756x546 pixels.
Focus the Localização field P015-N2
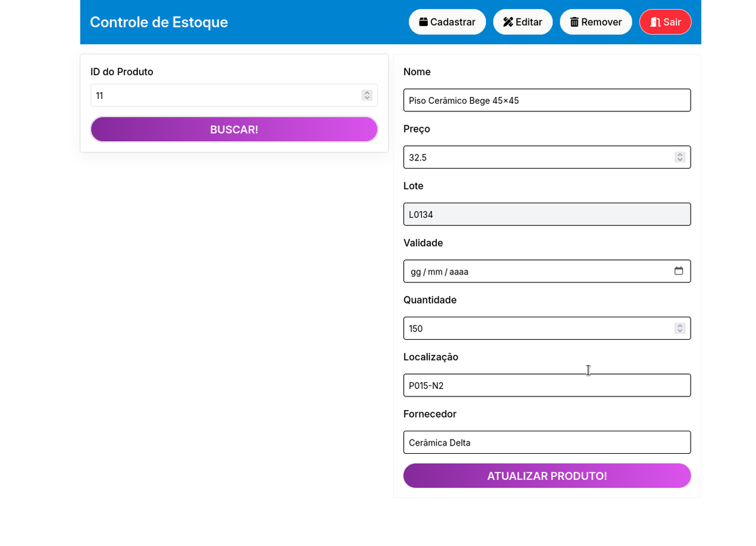(547, 386)
